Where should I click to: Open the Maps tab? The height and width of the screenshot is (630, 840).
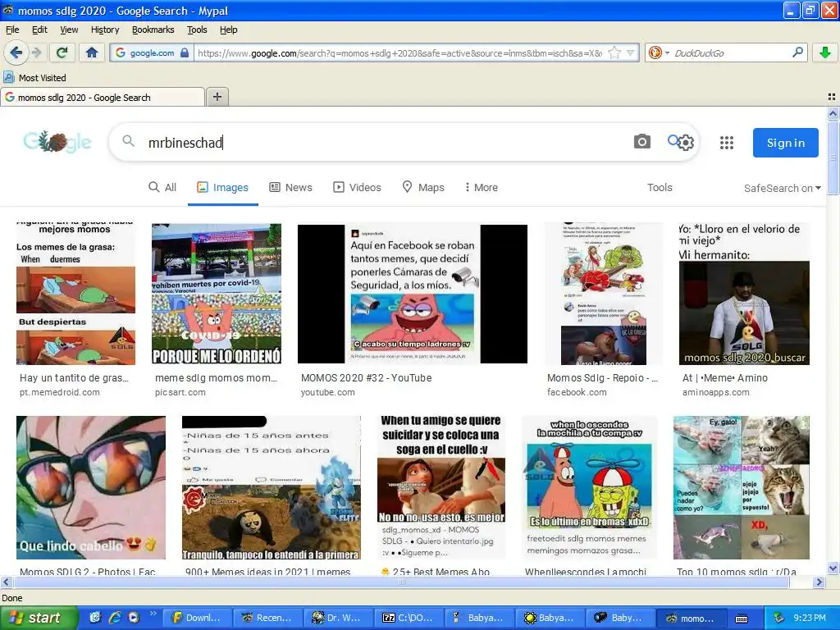(x=423, y=187)
